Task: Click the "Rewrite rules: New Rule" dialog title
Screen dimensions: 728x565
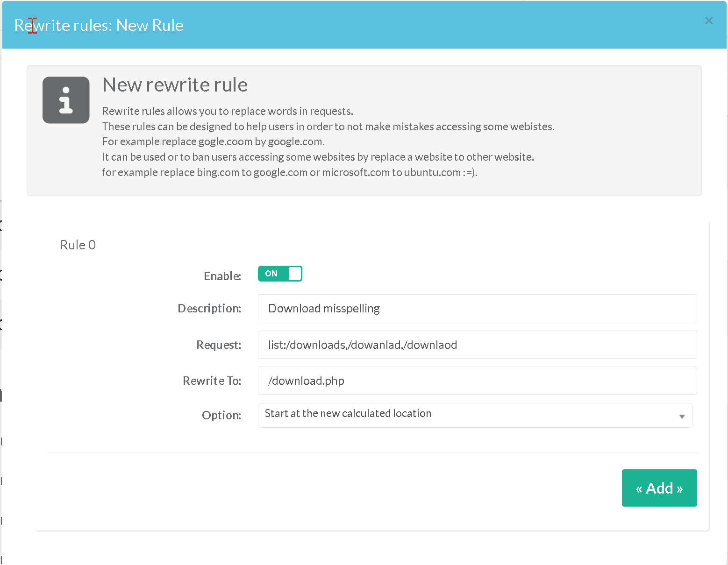Action: click(x=99, y=25)
